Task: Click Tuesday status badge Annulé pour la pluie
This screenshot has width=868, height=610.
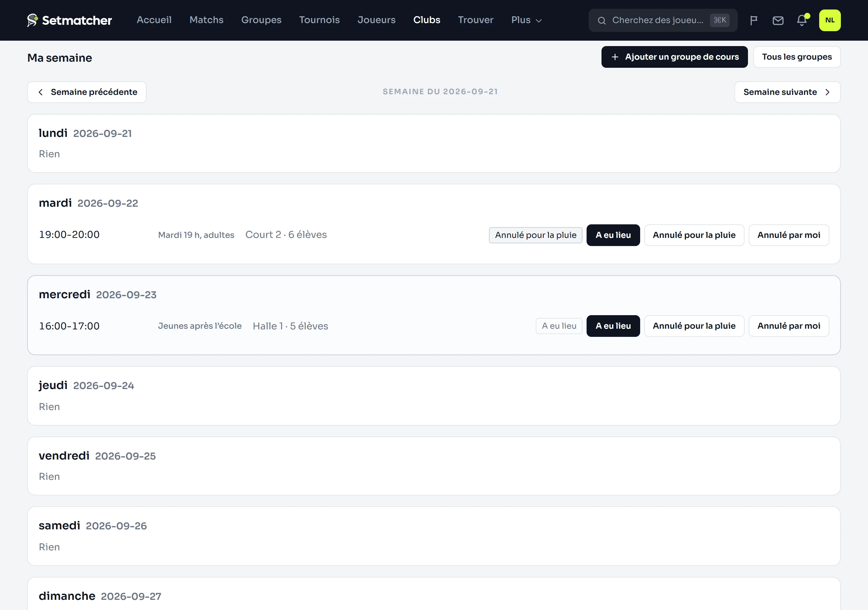Action: coord(535,235)
